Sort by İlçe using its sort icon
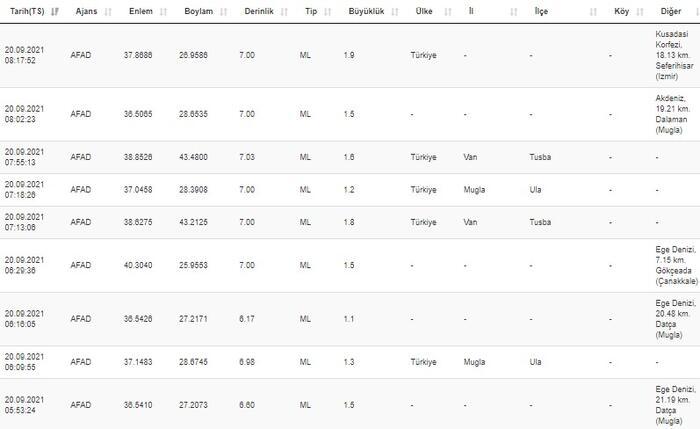This screenshot has width=700, height=429. click(x=593, y=12)
